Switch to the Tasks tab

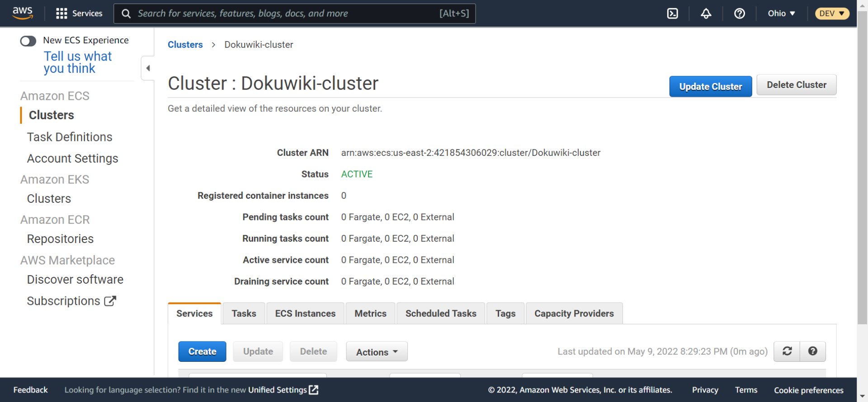[x=244, y=313]
